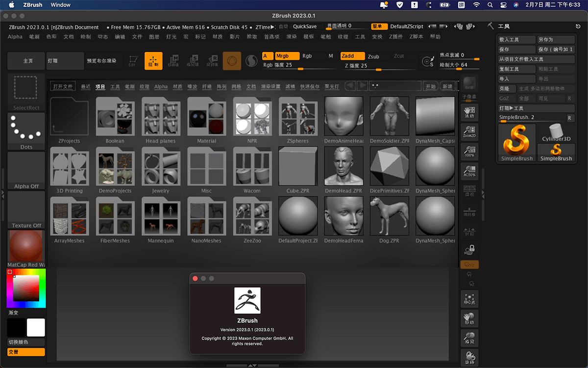Screen dimensions: 588x368
Task: Click the 移动 Move view icon
Action: (x=469, y=319)
